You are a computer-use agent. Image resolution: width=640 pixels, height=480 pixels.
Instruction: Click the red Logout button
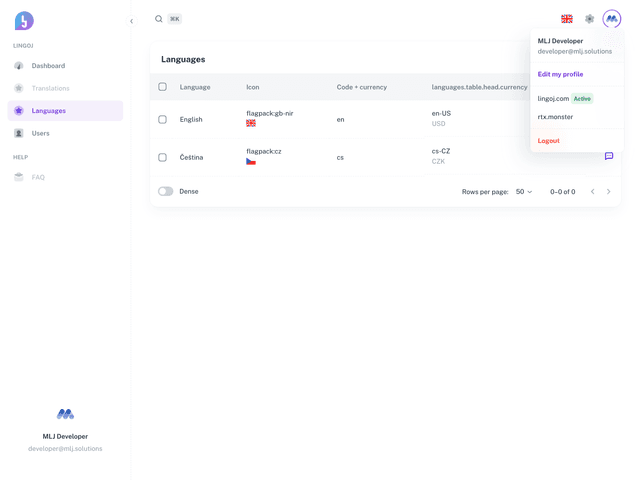(548, 141)
